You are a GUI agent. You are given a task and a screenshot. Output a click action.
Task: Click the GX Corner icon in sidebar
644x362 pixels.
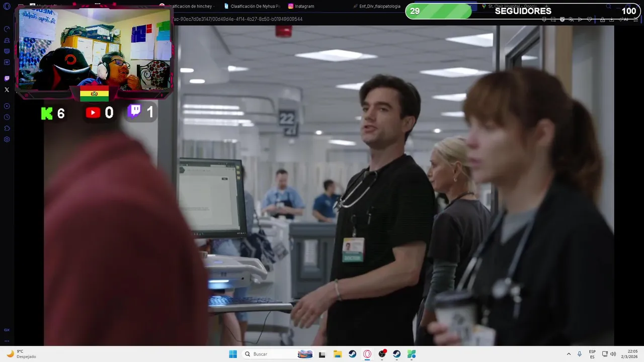[7, 330]
